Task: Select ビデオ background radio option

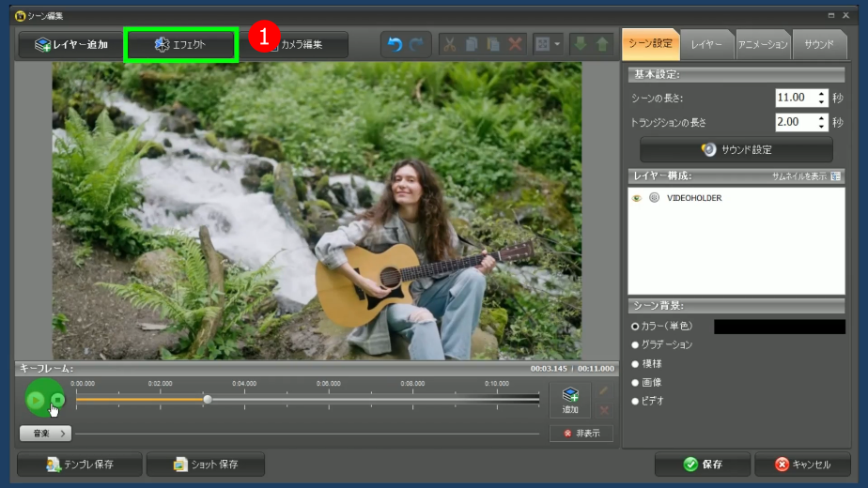Action: [x=635, y=401]
